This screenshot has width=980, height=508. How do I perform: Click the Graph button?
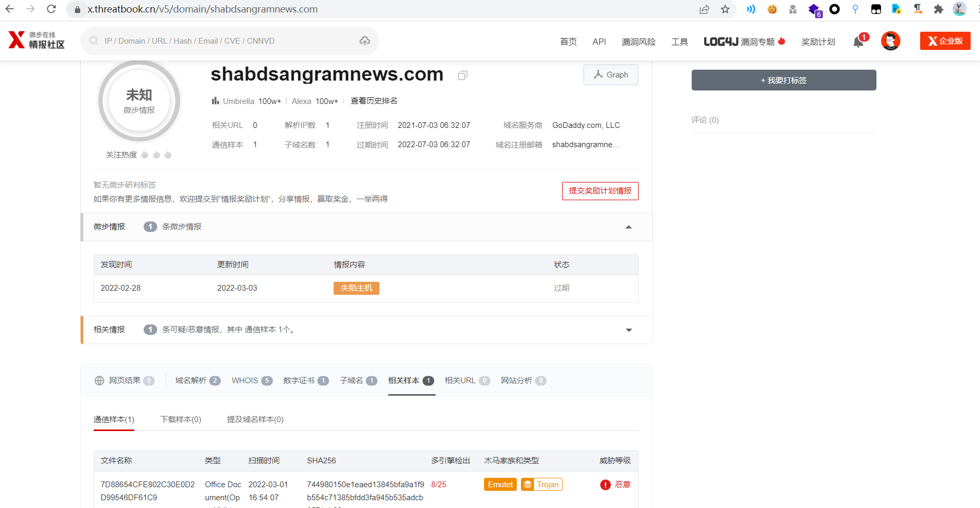tap(610, 75)
